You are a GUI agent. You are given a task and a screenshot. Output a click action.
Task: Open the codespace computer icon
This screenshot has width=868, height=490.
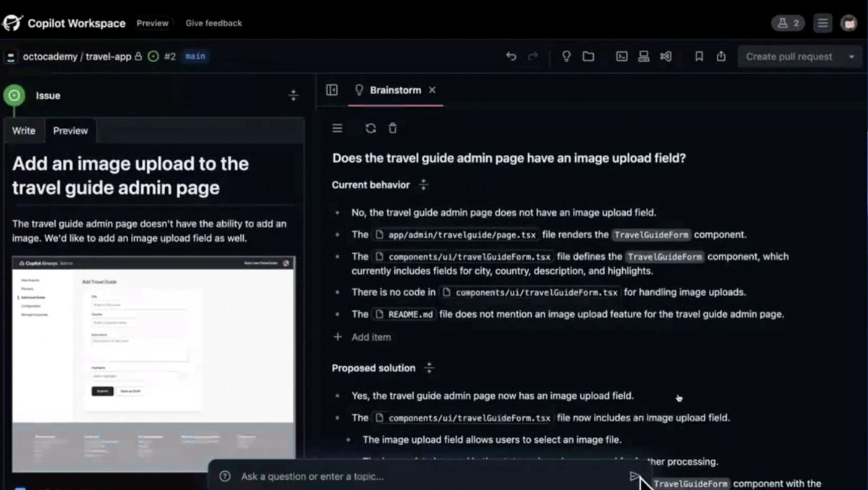click(643, 56)
